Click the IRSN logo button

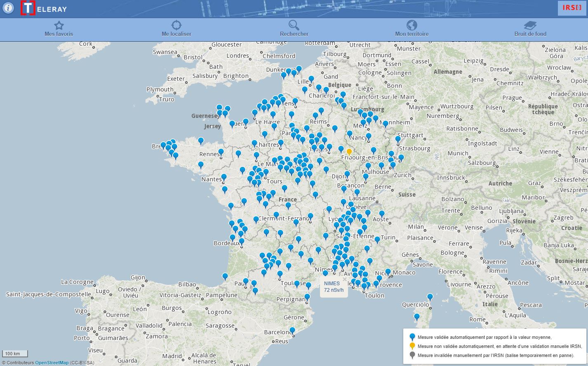click(572, 8)
